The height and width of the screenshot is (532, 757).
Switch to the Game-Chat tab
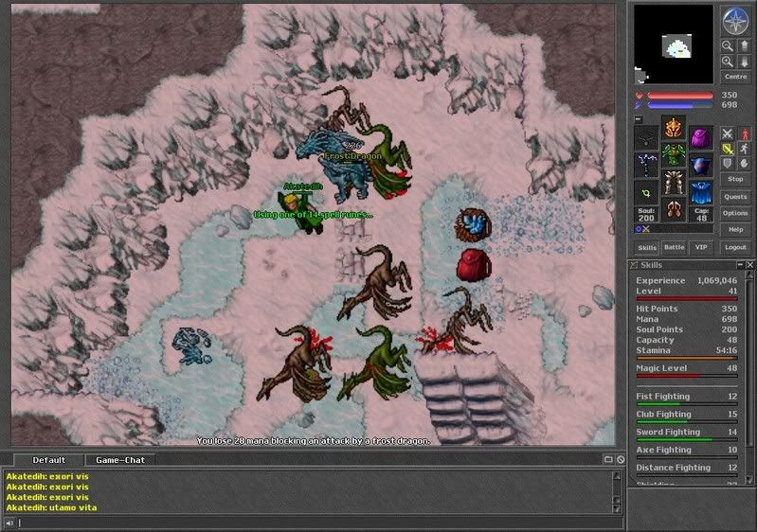click(x=120, y=460)
